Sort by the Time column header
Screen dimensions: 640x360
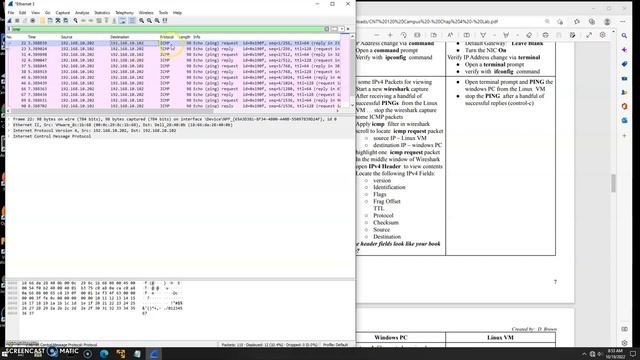pyautogui.click(x=32, y=37)
